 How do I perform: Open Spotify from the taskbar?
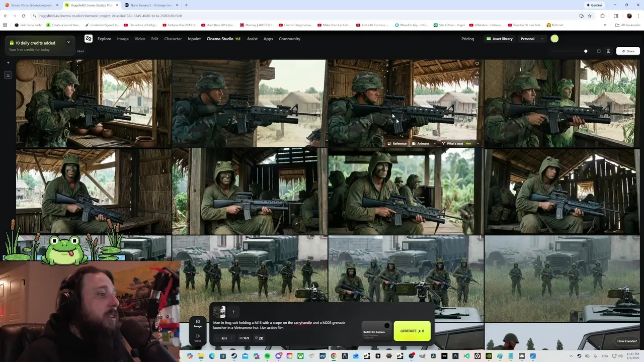pos(267,356)
